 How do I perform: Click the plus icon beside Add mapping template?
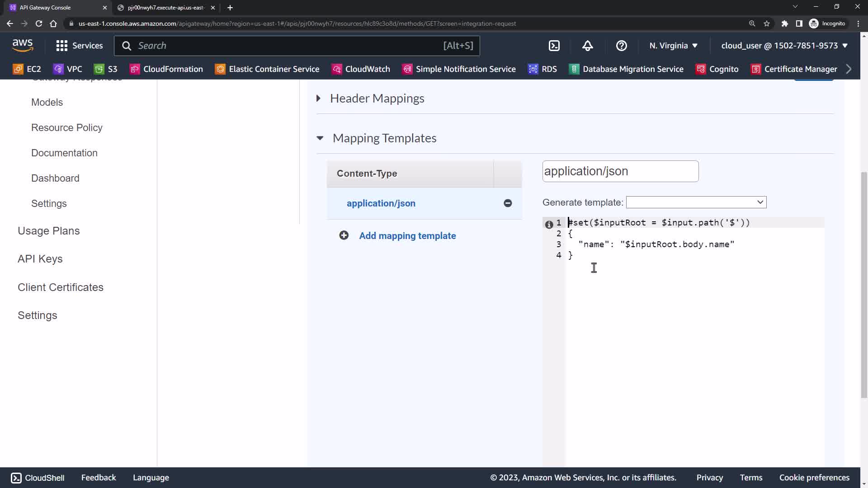click(344, 235)
